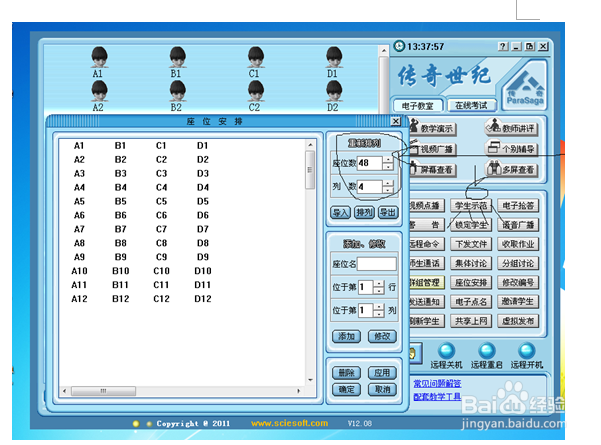This screenshot has width=601, height=445.
Task: Cancel with the 取消 button
Action: (382, 389)
